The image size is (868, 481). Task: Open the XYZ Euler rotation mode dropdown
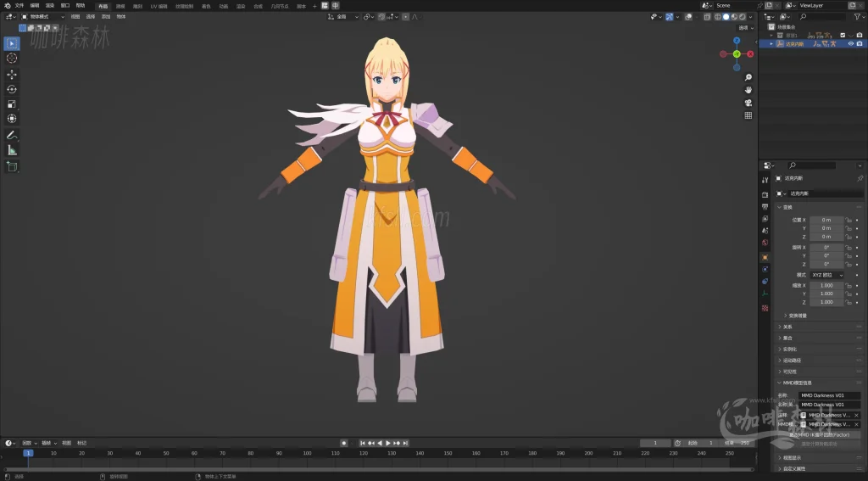[x=827, y=275]
